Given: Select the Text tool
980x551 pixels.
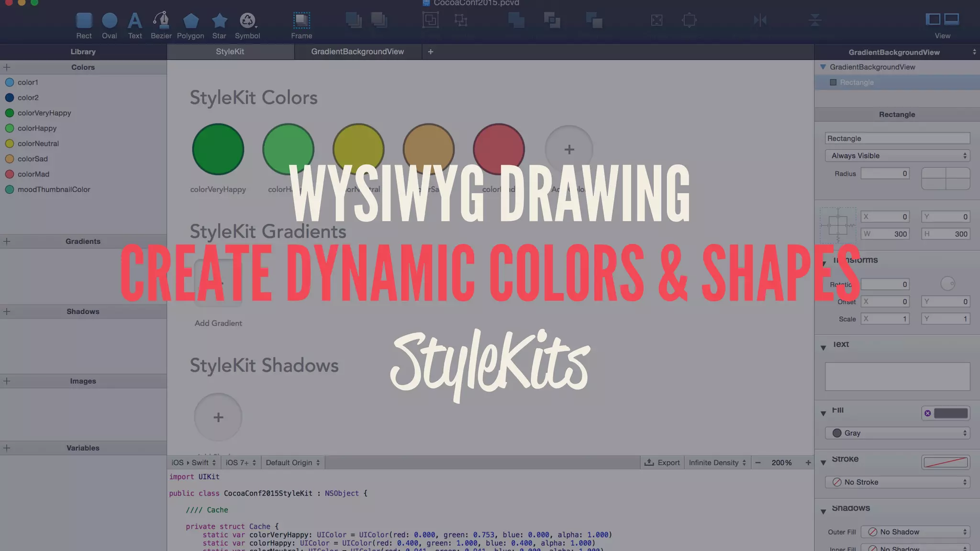Looking at the screenshot, I should pyautogui.click(x=135, y=26).
